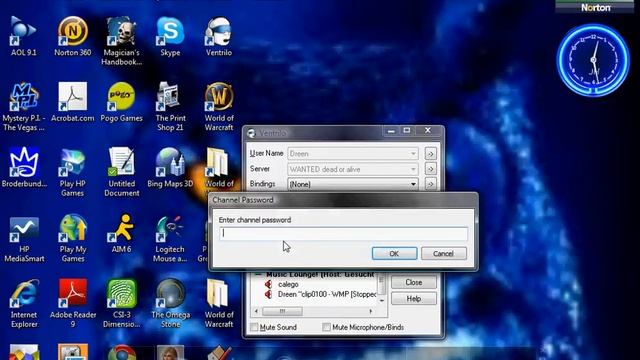Click the Help button in Ventrilo window
This screenshot has height=360, width=640.
[x=413, y=298]
